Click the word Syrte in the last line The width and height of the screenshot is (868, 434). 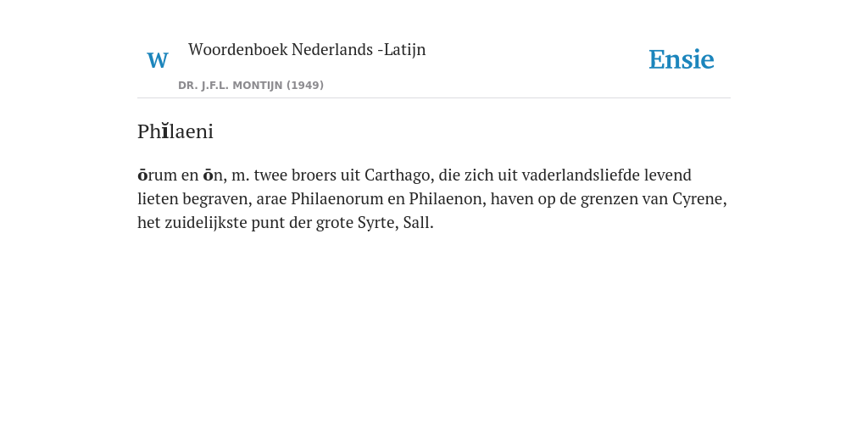(377, 223)
